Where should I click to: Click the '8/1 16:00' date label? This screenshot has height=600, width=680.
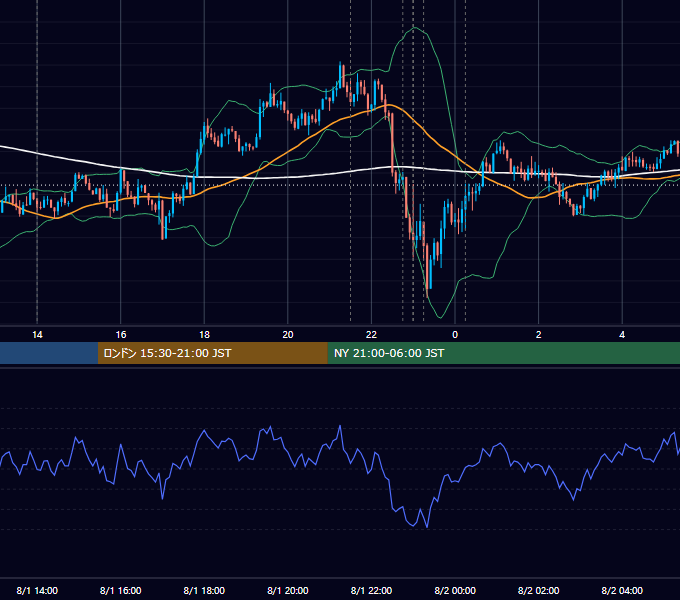point(121,591)
